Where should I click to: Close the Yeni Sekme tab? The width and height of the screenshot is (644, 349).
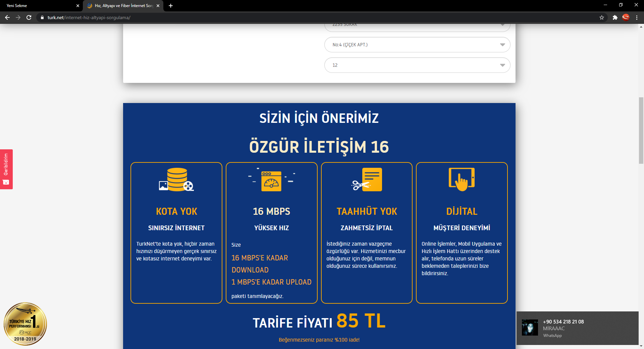coord(78,6)
